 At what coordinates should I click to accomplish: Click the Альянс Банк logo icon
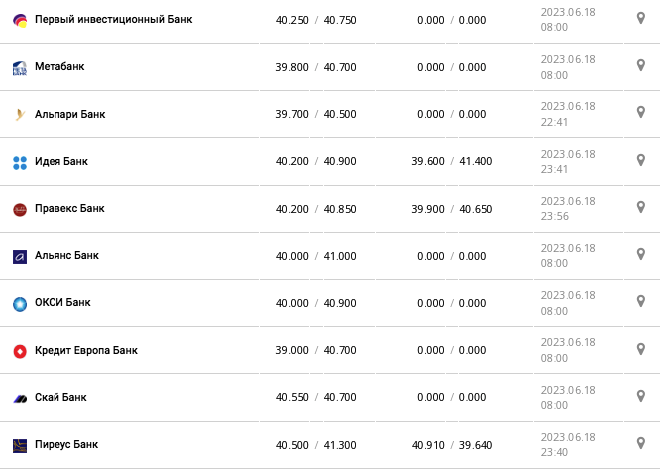pos(19,256)
